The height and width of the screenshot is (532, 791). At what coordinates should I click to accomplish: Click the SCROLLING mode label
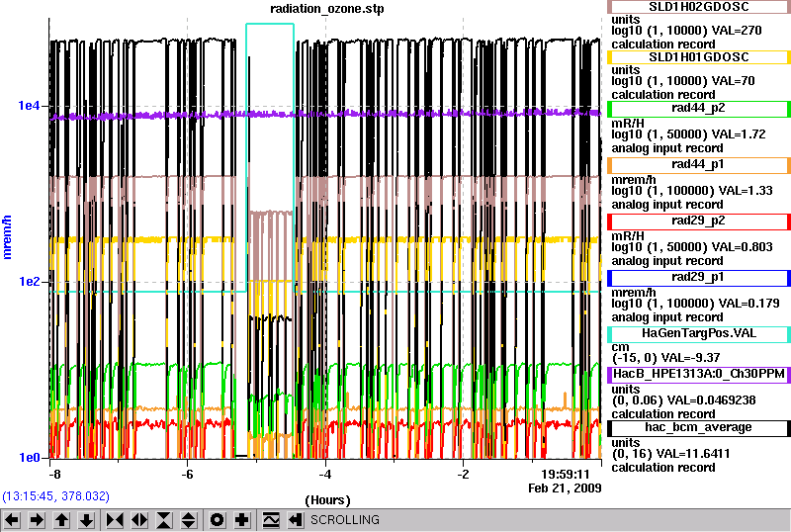point(345,520)
